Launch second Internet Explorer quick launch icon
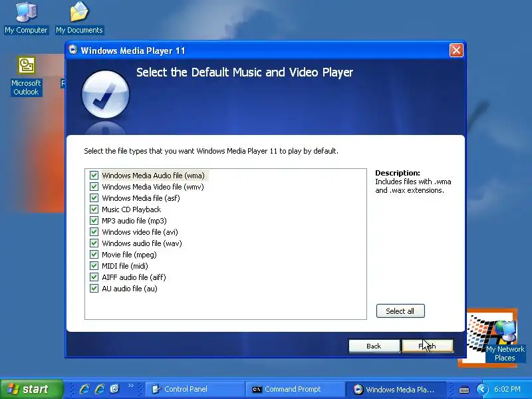This screenshot has width=532, height=399. 100,389
